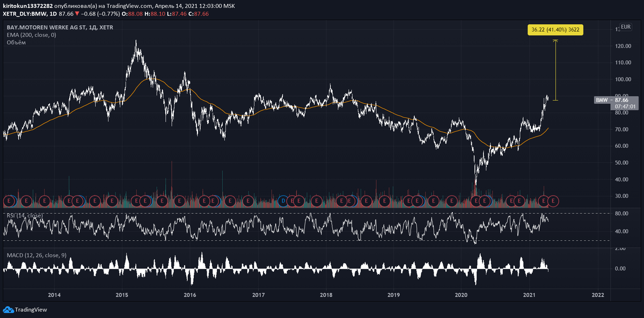Click the MACD (12, 26, close, 9) legend

(x=36, y=255)
